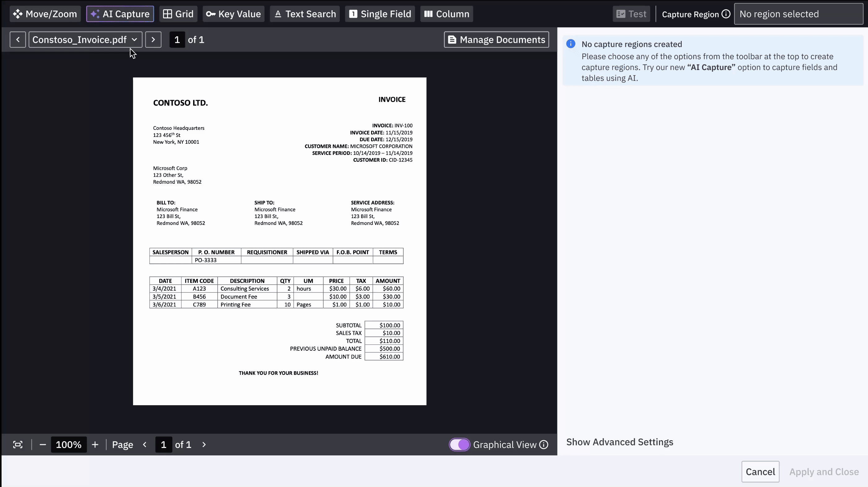Open the Graphical View info icon
The height and width of the screenshot is (487, 868).
pos(543,445)
